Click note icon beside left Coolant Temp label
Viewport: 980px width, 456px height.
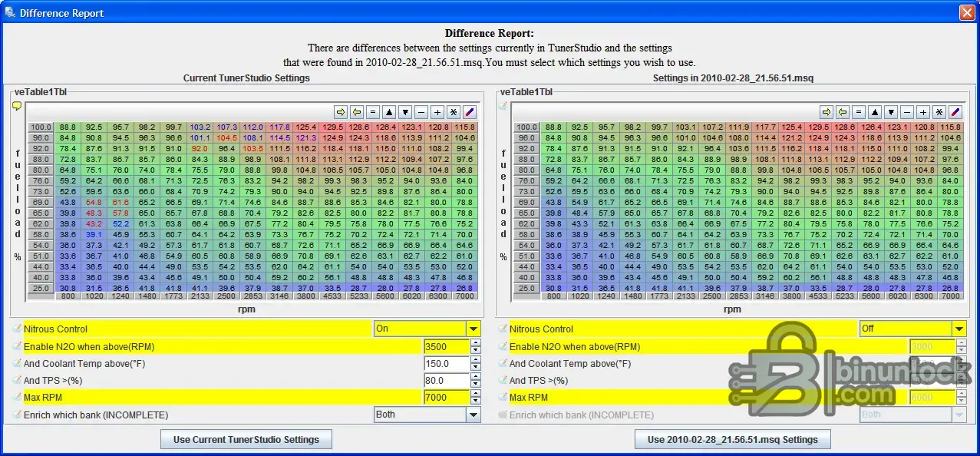pyautogui.click(x=17, y=363)
